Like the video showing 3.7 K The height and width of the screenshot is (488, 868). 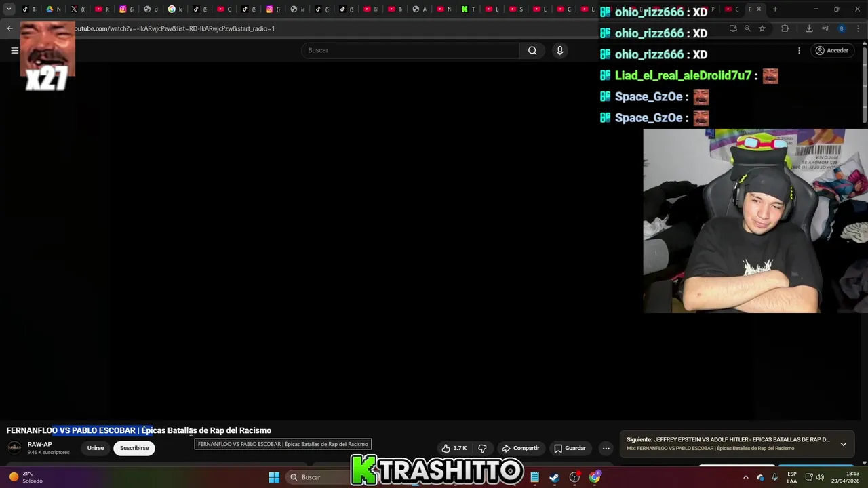click(x=454, y=448)
